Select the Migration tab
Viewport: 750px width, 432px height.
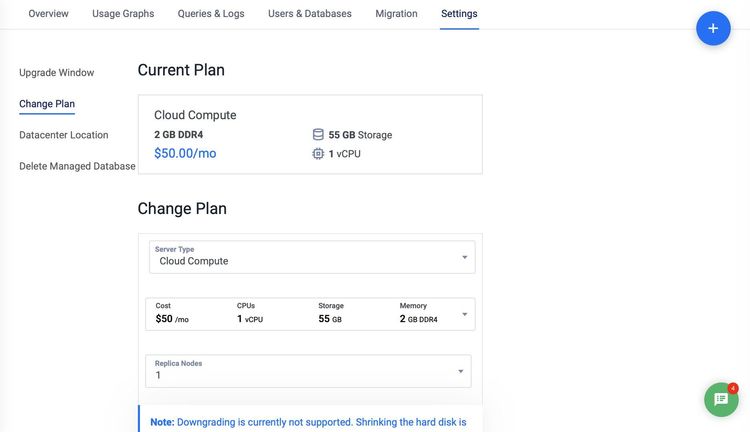pyautogui.click(x=396, y=13)
